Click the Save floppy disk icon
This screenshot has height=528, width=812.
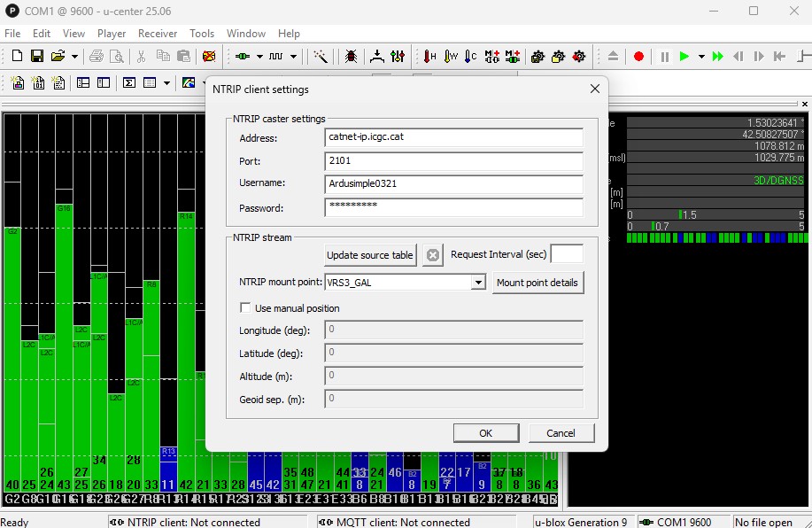37,57
